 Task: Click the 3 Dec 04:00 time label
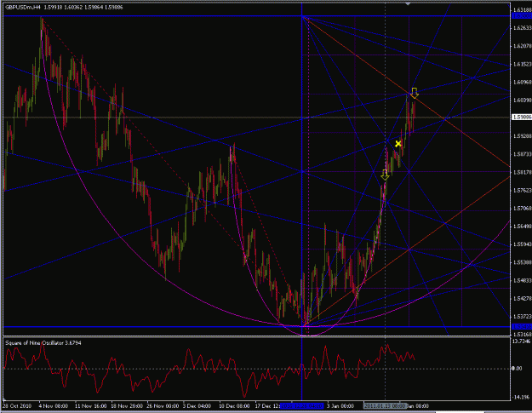(x=197, y=406)
